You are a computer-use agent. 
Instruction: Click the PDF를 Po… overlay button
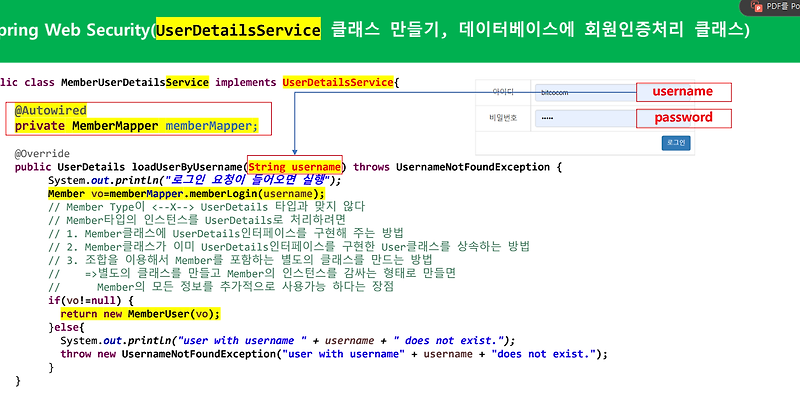(771, 7)
